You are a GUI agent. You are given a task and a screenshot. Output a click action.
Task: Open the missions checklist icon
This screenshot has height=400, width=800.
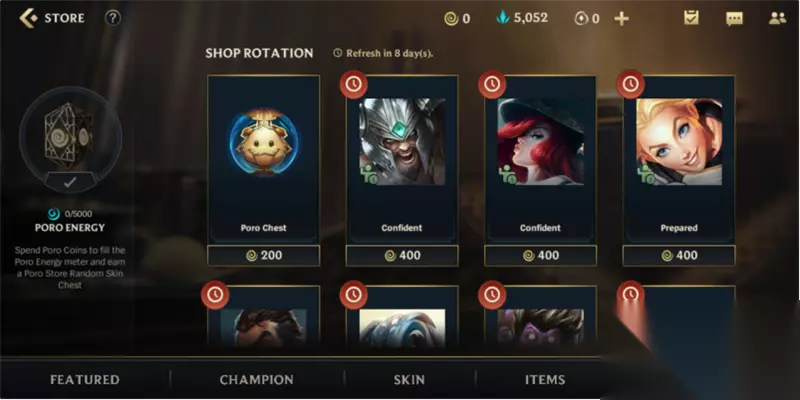point(691,18)
